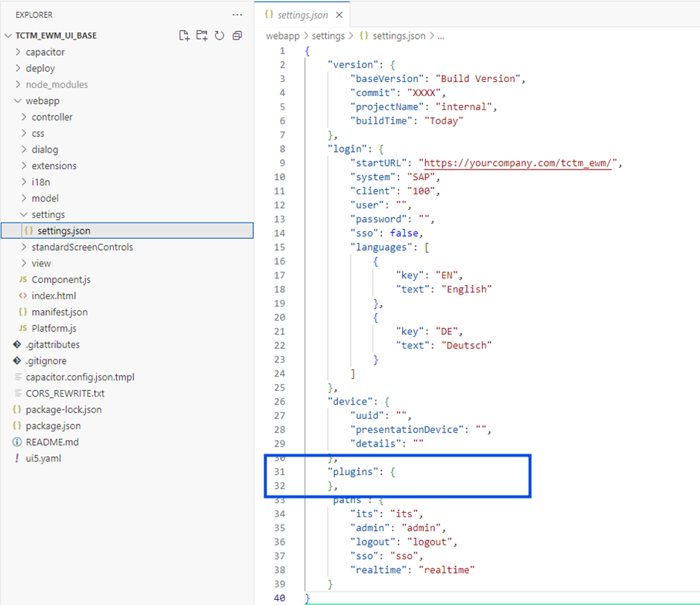Click the New File icon in Explorer

pyautogui.click(x=184, y=36)
